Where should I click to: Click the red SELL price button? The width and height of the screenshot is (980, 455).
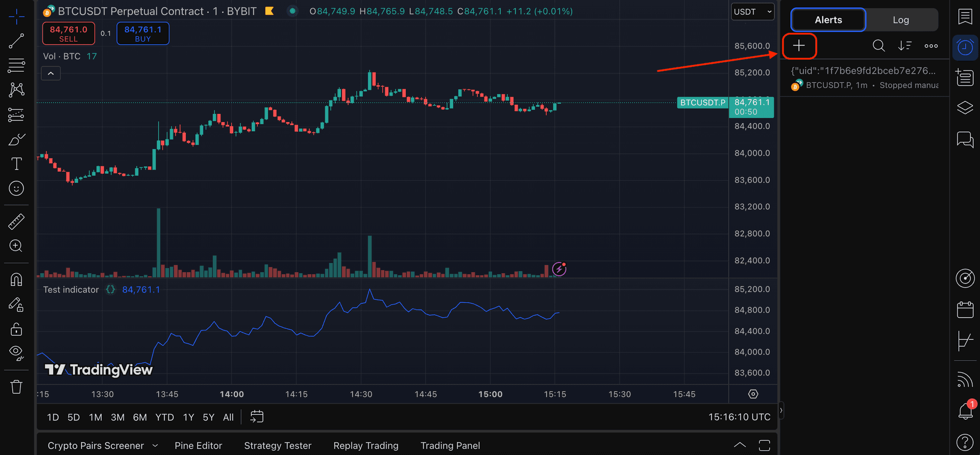(68, 33)
